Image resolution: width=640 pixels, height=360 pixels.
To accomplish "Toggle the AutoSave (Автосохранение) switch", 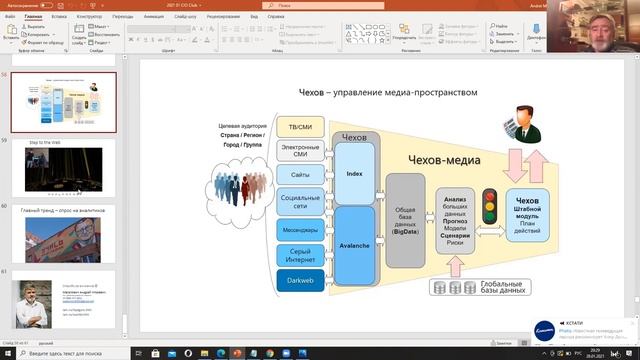I will coord(47,5).
